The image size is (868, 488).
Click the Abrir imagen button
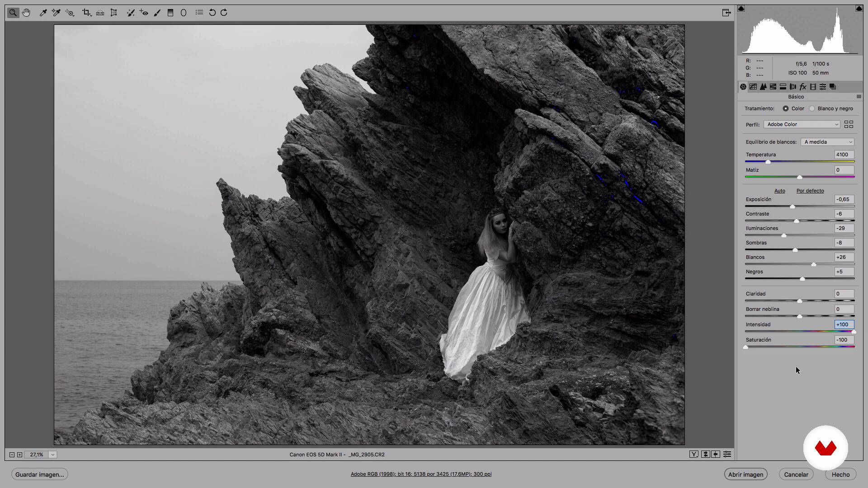(745, 474)
